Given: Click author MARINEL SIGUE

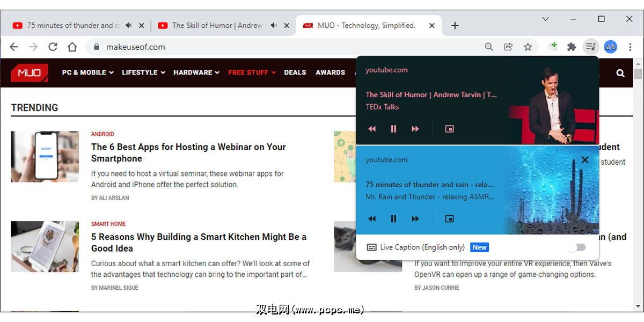Looking at the screenshot, I should pyautogui.click(x=119, y=288).
